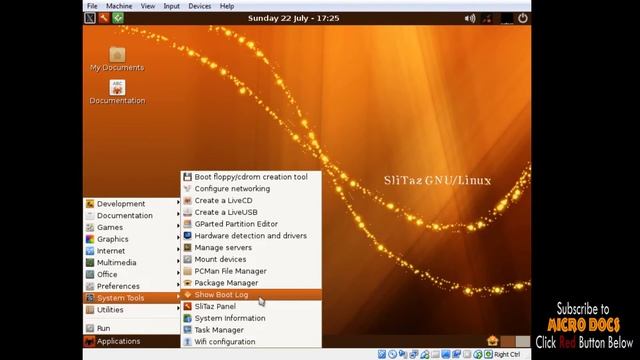The image size is (640, 360).
Task: Click the home icon in the bottom panel
Action: pos(493,341)
